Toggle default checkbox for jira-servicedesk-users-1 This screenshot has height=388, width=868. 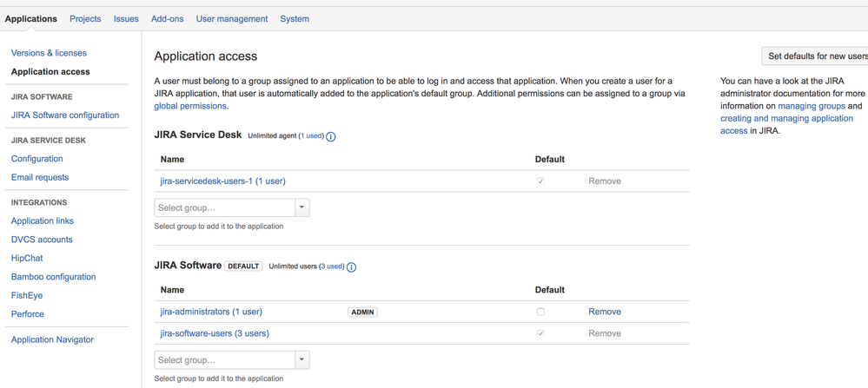(x=540, y=181)
